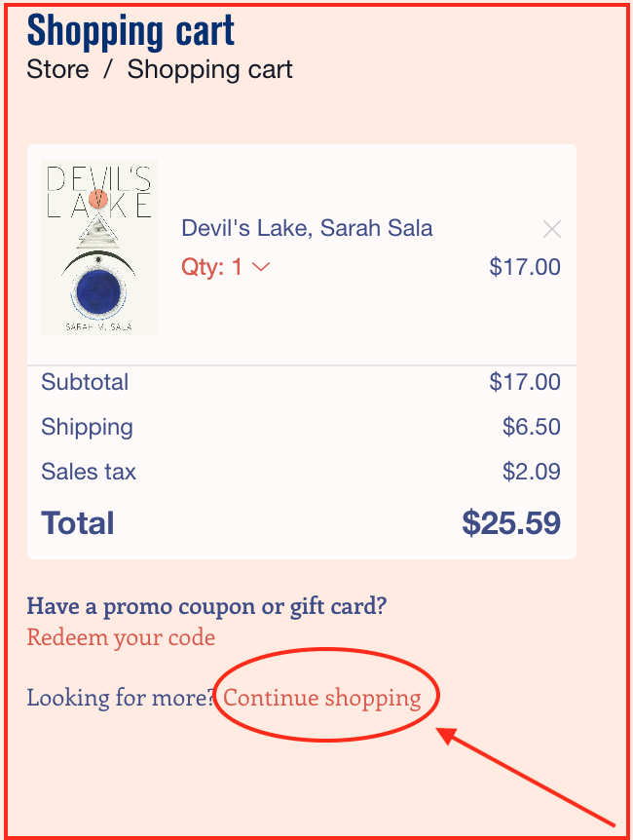This screenshot has width=633, height=840.
Task: Remove Devil's Lake from the cart
Action: point(552,230)
